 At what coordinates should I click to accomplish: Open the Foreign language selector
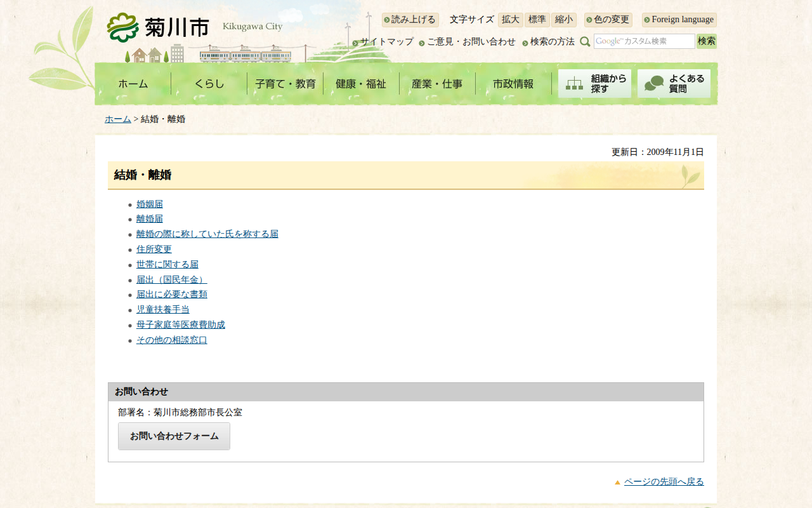coord(679,20)
